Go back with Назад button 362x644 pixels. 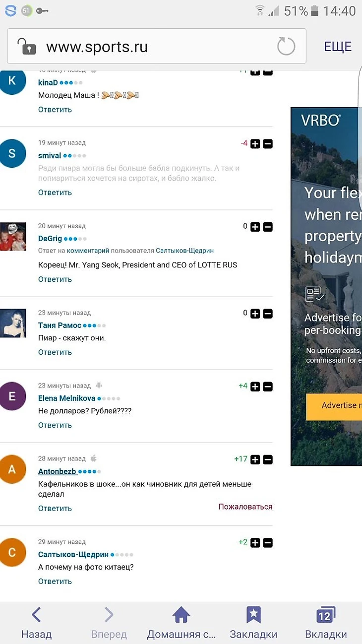[36, 623]
